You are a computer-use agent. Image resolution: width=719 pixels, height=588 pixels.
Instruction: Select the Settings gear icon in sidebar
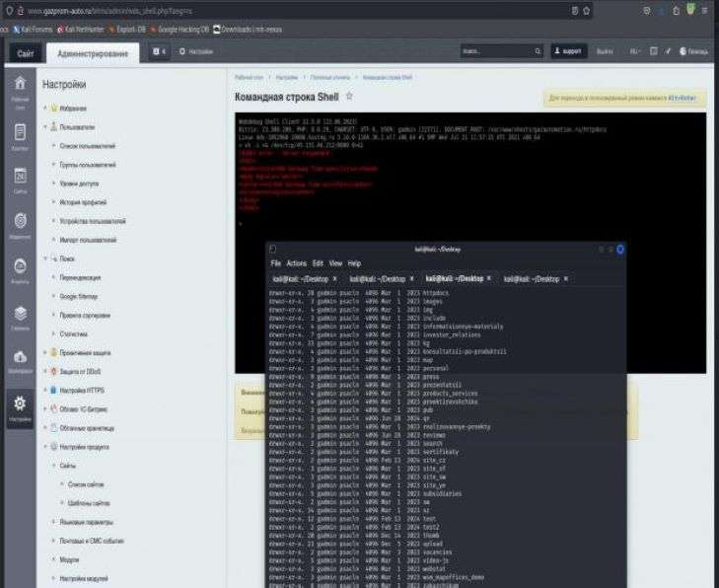[19, 406]
